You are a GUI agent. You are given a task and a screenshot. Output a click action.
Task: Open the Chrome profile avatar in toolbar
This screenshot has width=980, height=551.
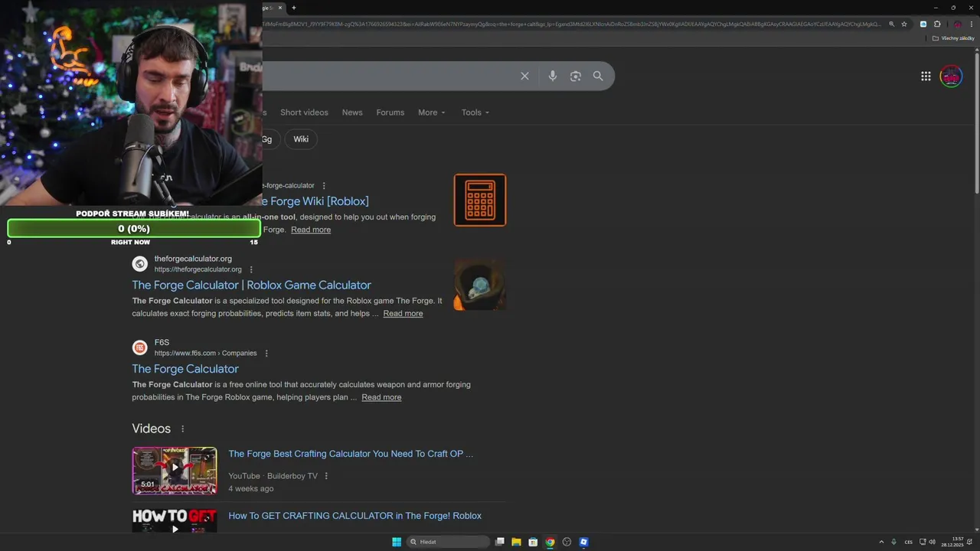[956, 24]
